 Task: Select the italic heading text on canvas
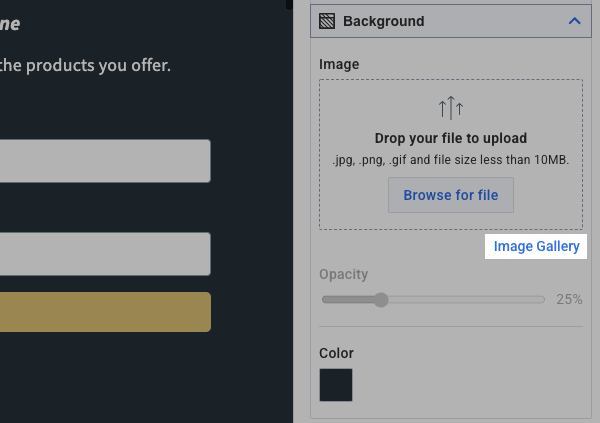coord(10,23)
